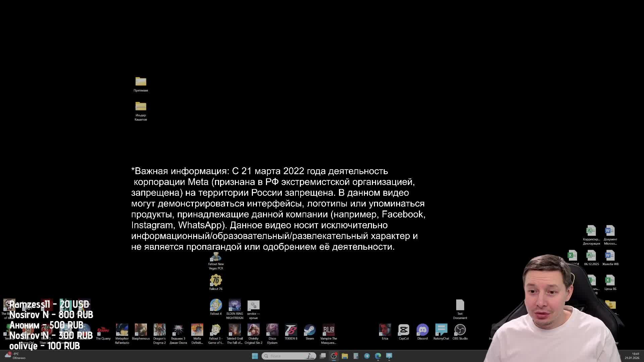Open the RutonyChat desktop shortcut
The image size is (644, 362).
coord(441,330)
